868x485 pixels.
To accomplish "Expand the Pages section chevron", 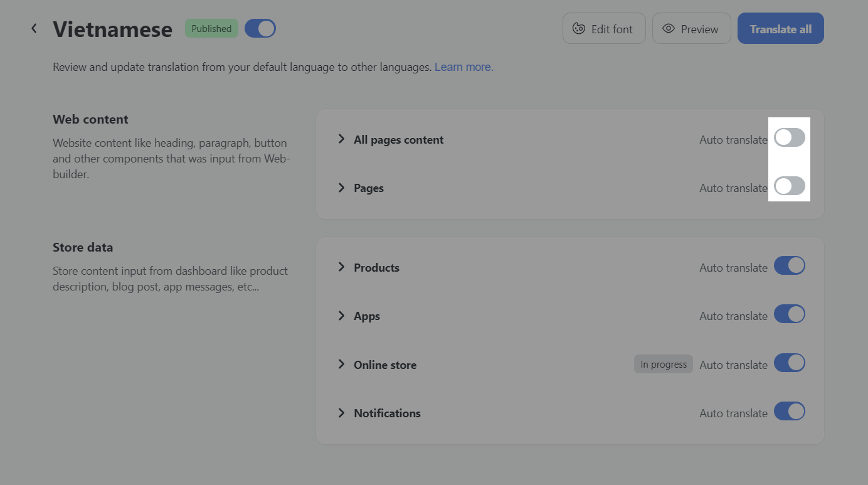I will 341,188.
